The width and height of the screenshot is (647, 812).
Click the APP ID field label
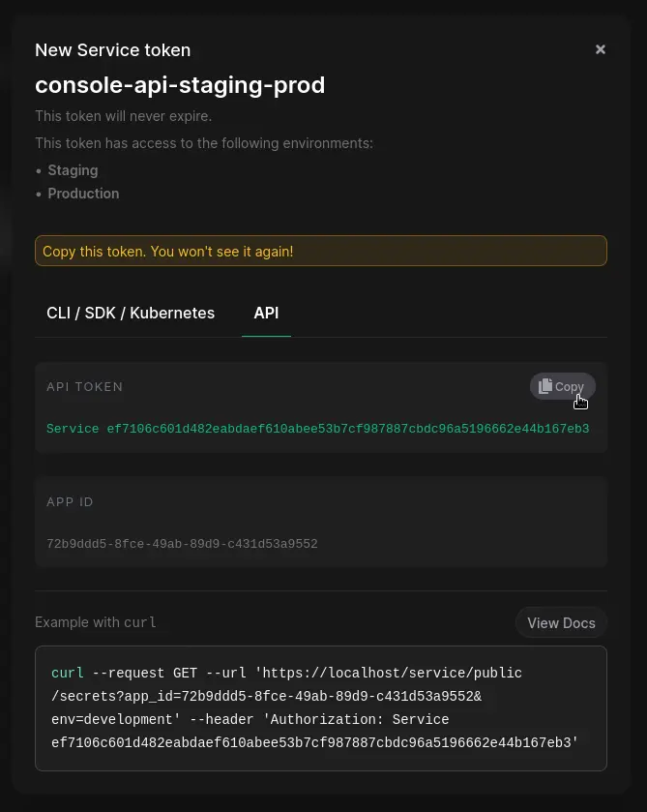pos(70,502)
